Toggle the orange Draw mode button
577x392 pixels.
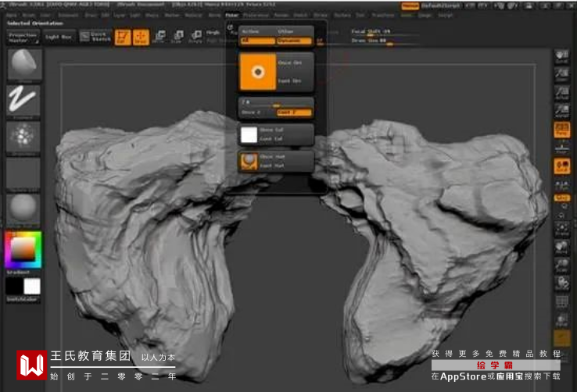[141, 37]
